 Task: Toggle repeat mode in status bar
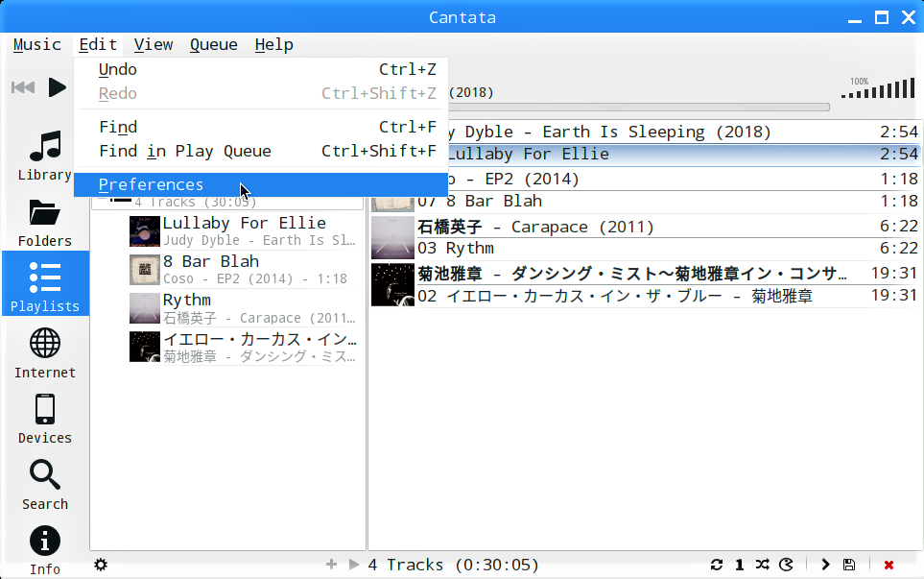point(717,565)
